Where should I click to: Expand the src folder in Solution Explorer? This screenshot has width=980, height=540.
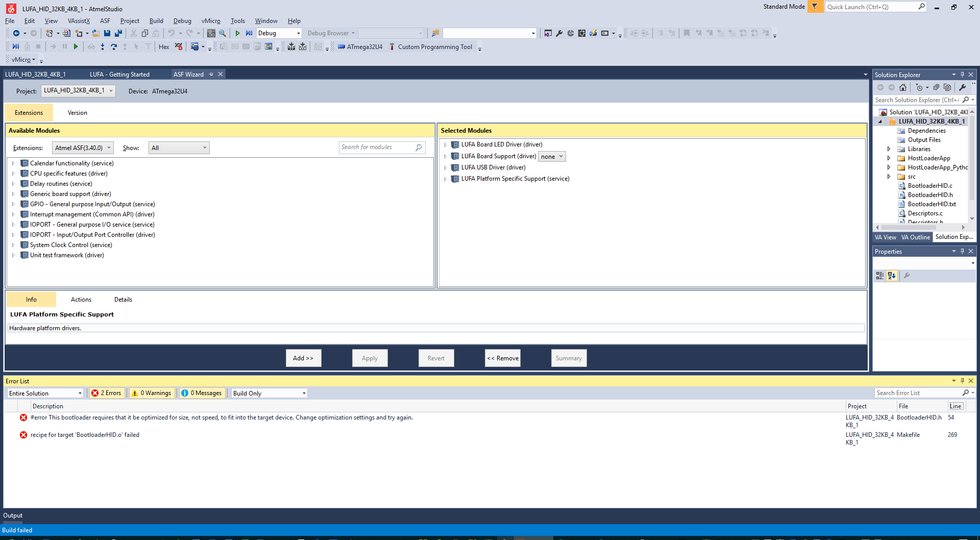(889, 177)
